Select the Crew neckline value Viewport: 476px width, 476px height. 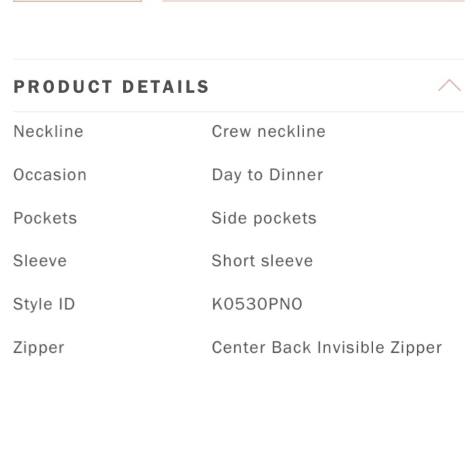pyautogui.click(x=268, y=131)
